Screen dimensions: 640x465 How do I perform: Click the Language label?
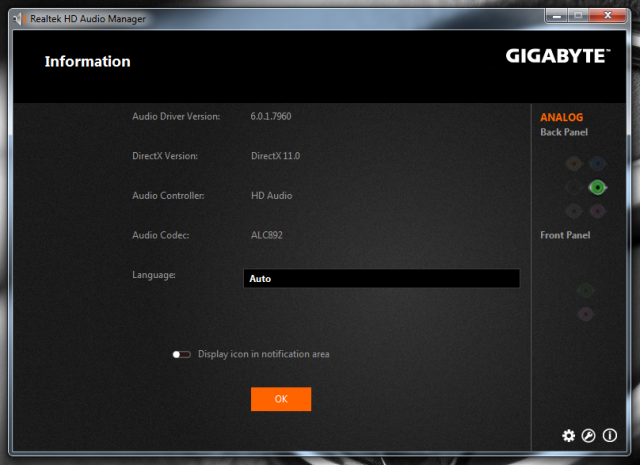(x=154, y=275)
